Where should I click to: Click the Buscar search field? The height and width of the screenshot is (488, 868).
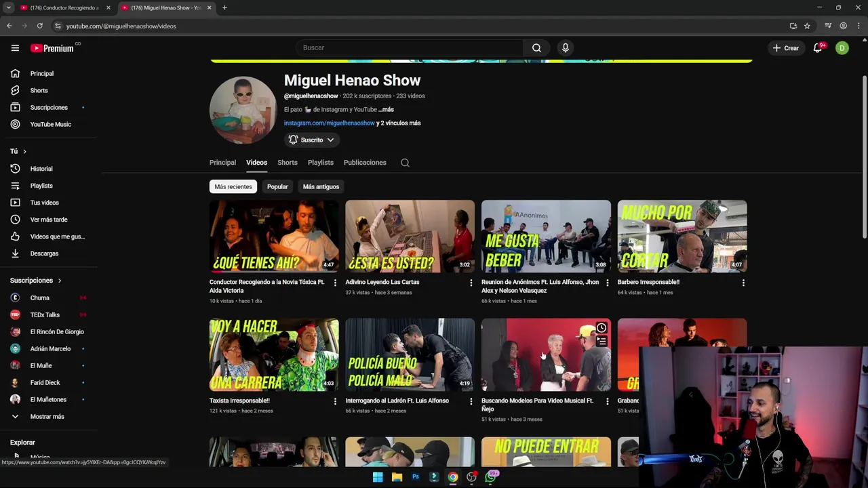(x=409, y=47)
